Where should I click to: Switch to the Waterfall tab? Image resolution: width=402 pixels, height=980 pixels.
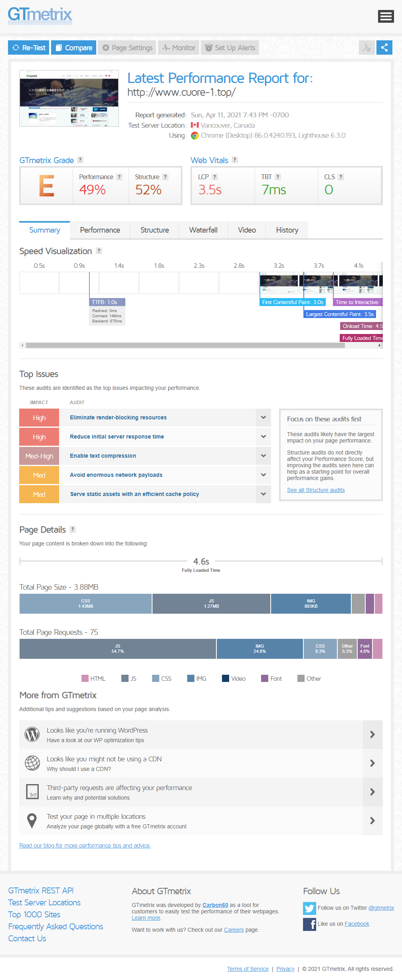coord(203,230)
